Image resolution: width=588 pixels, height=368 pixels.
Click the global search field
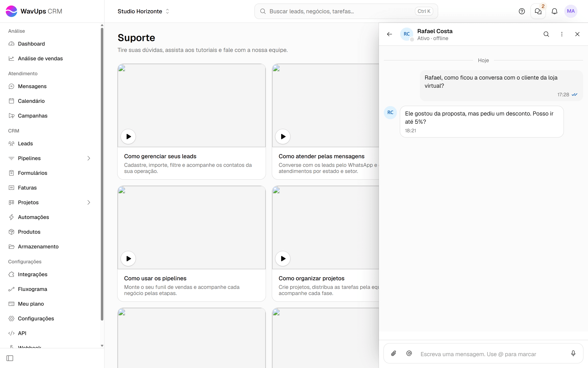point(346,11)
